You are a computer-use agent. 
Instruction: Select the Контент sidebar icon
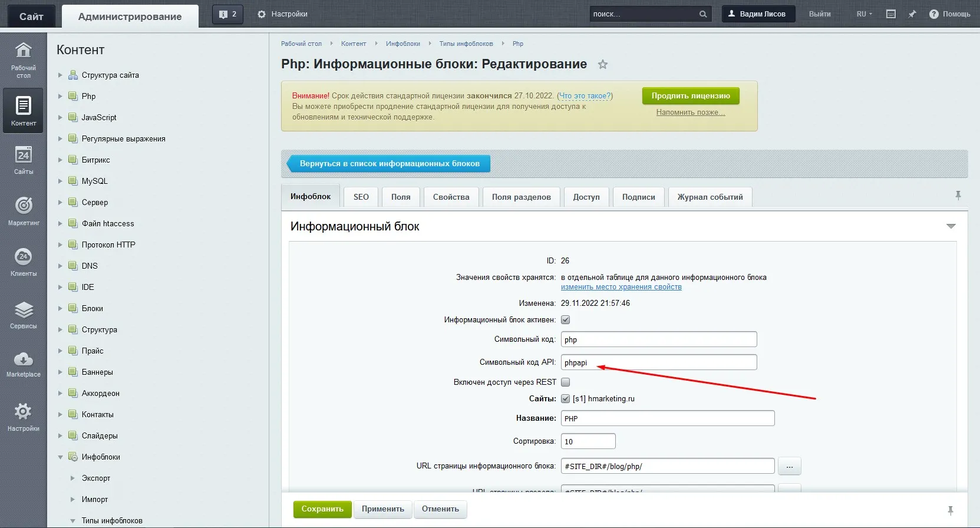click(x=24, y=111)
